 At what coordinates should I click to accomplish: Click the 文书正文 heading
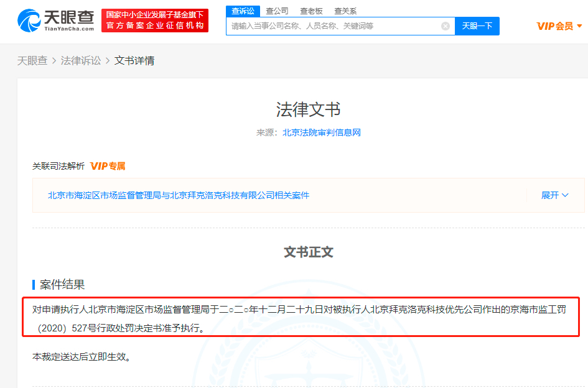tap(308, 252)
